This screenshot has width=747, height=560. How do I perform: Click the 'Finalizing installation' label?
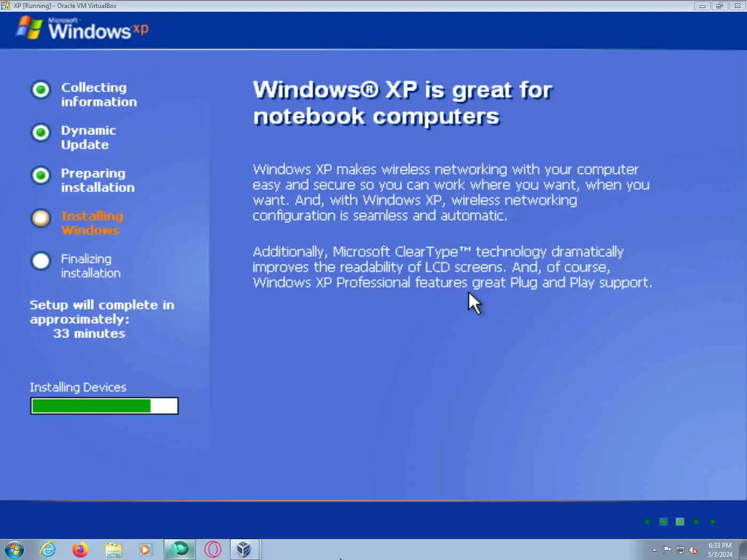coord(91,266)
